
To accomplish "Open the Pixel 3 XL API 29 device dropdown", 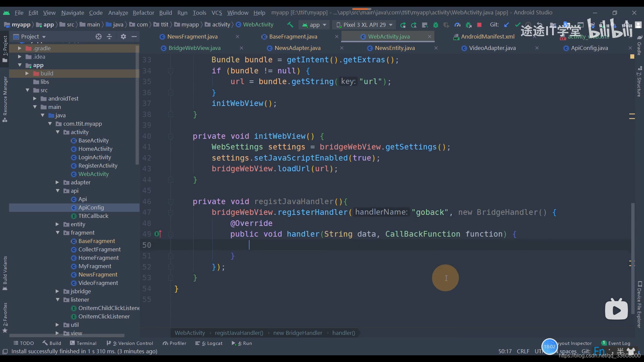I will (364, 25).
